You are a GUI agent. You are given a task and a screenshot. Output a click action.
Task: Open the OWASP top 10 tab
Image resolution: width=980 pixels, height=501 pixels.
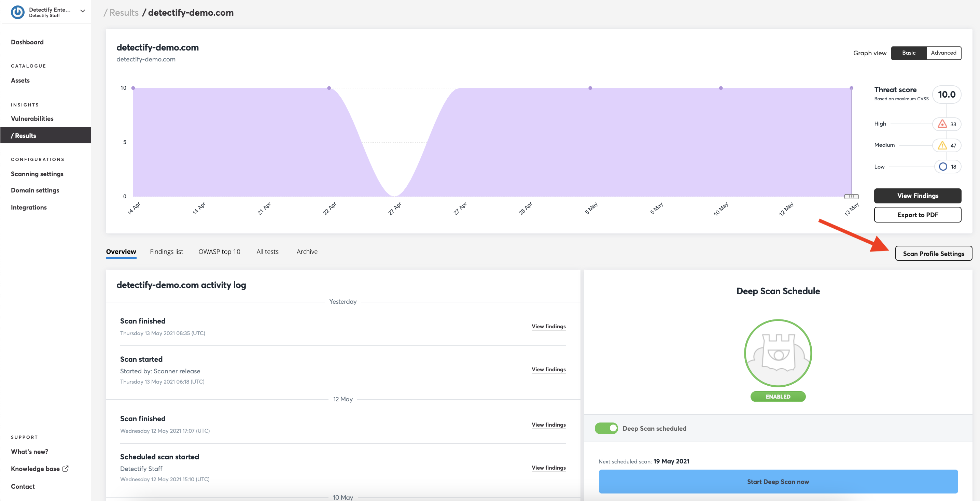click(x=219, y=252)
